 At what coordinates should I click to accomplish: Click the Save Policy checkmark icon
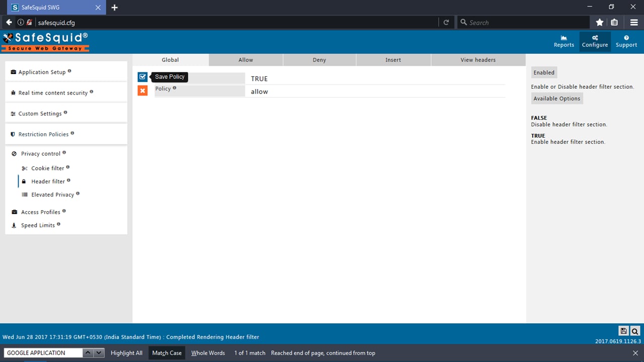pyautogui.click(x=142, y=77)
